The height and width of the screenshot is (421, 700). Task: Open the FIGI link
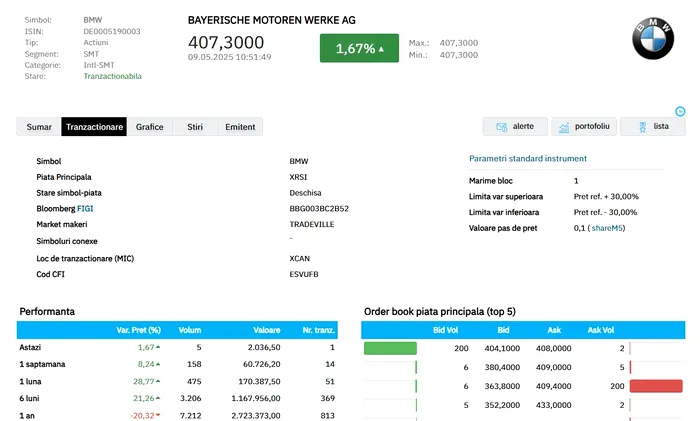tap(85, 208)
